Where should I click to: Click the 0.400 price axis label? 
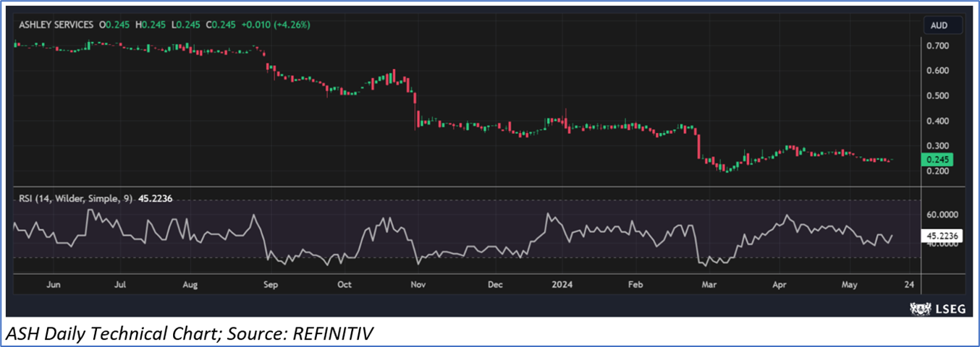pos(939,121)
